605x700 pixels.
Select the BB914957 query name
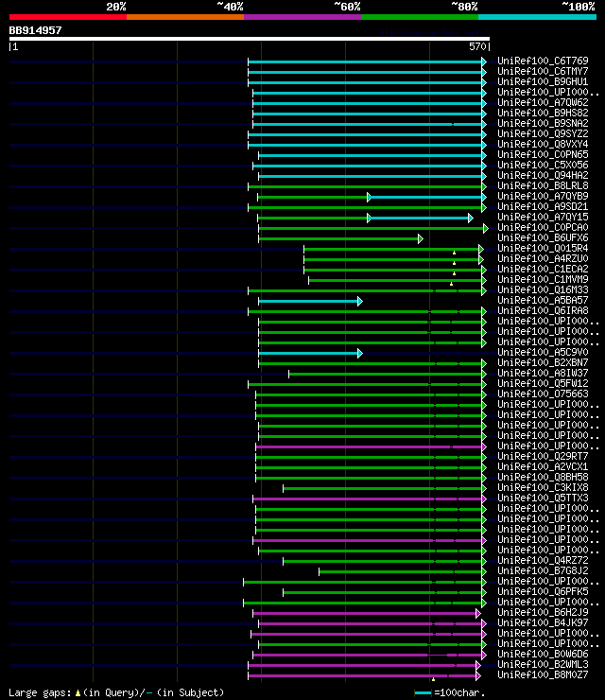click(35, 30)
